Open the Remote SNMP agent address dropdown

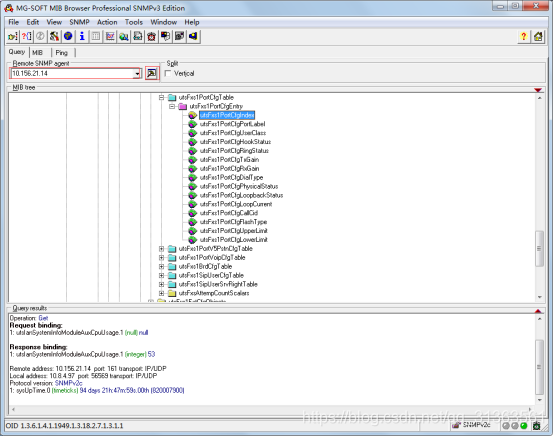click(x=137, y=73)
